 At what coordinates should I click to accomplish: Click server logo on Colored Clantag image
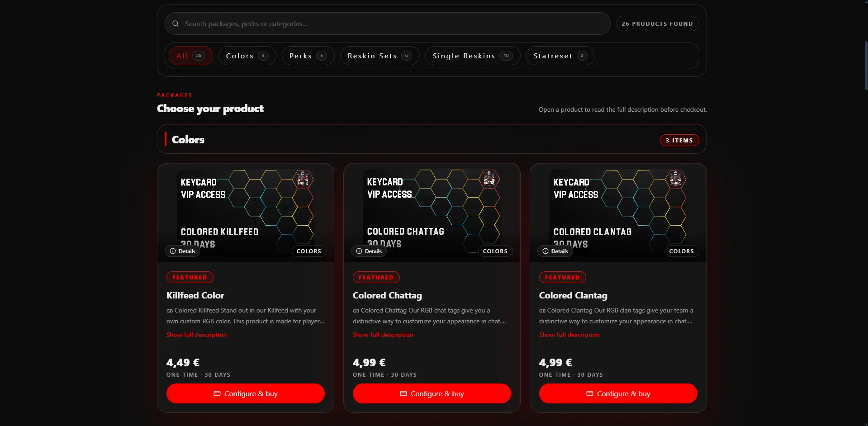[676, 179]
